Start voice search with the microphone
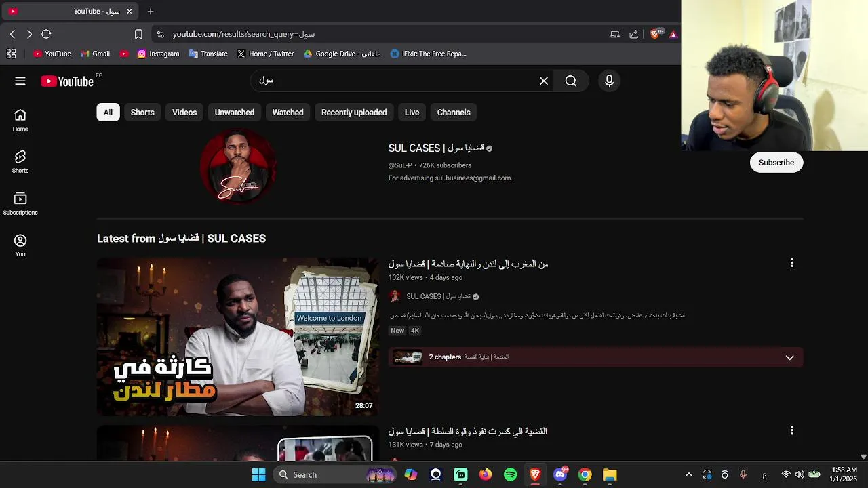Viewport: 868px width, 488px height. tap(609, 81)
